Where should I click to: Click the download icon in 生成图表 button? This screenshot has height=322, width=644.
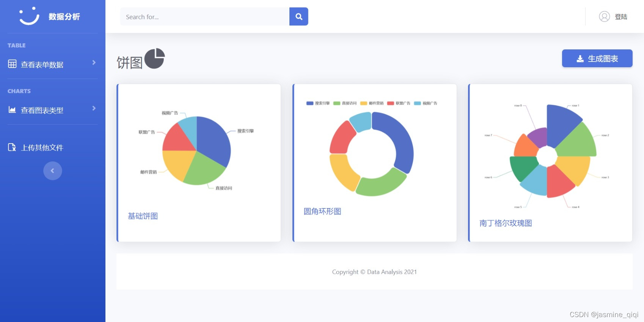(x=580, y=59)
